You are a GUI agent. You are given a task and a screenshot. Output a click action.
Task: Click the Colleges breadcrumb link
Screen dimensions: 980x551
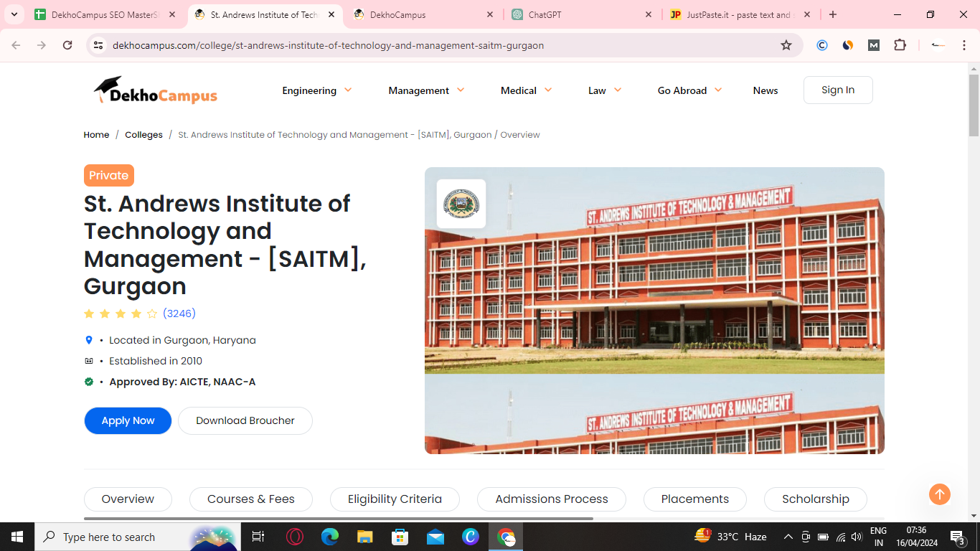[x=143, y=135]
